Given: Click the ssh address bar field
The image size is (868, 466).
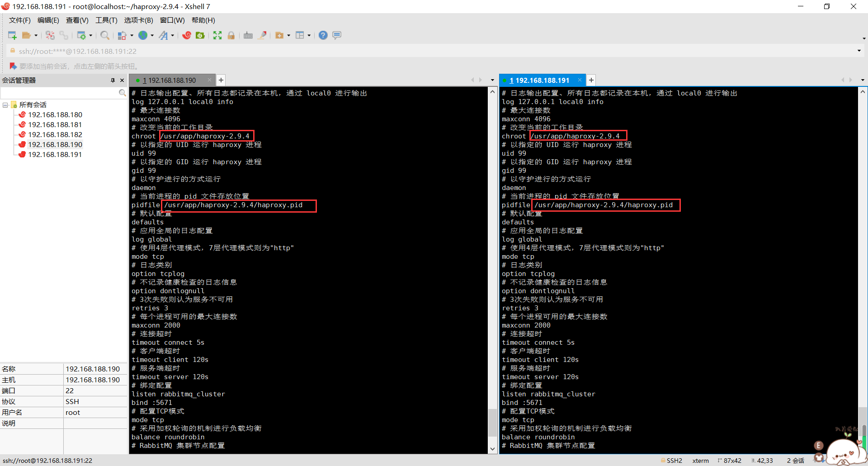Looking at the screenshot, I should tap(434, 51).
